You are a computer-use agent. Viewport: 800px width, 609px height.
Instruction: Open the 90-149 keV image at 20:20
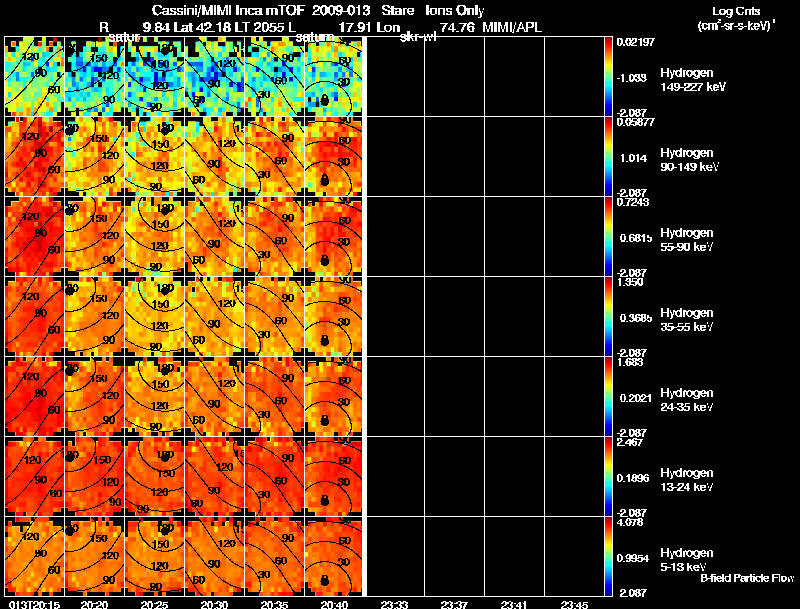point(94,157)
